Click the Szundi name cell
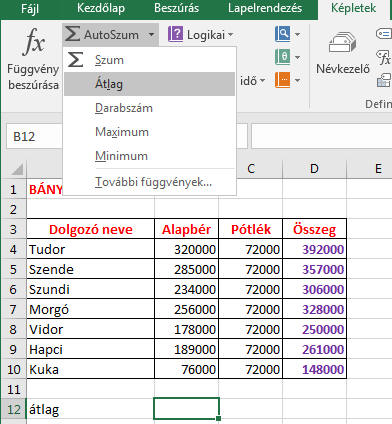The width and height of the screenshot is (392, 424). (x=90, y=289)
